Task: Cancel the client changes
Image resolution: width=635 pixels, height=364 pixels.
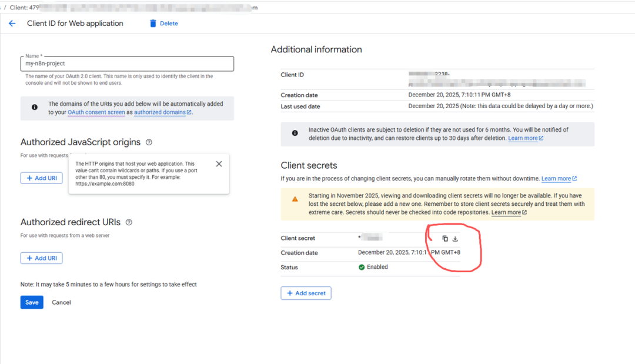Action: (61, 302)
